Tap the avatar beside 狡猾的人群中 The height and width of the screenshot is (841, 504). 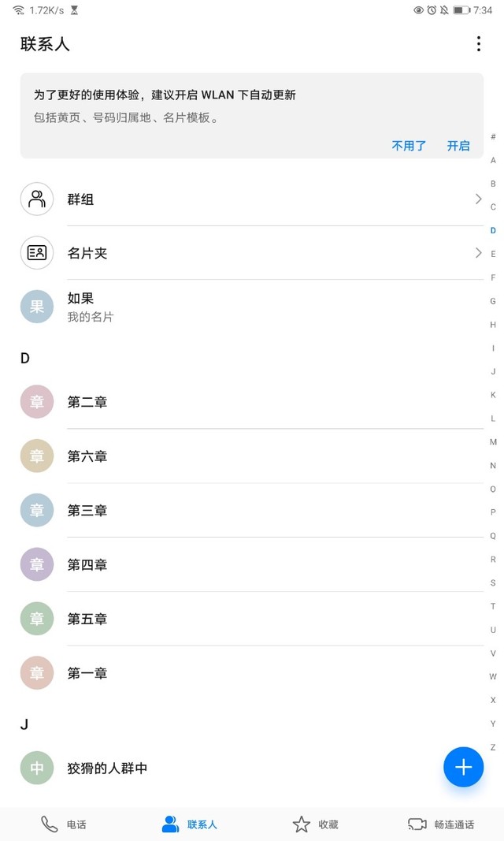click(x=37, y=768)
